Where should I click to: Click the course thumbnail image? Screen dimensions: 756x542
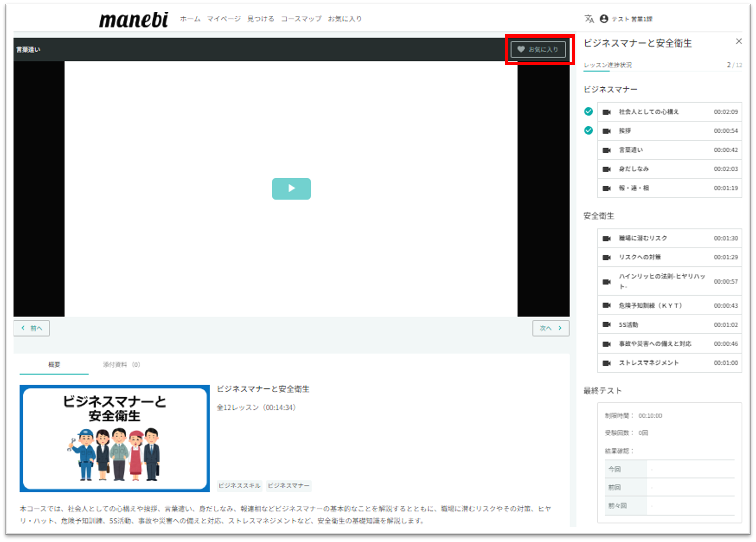click(114, 438)
